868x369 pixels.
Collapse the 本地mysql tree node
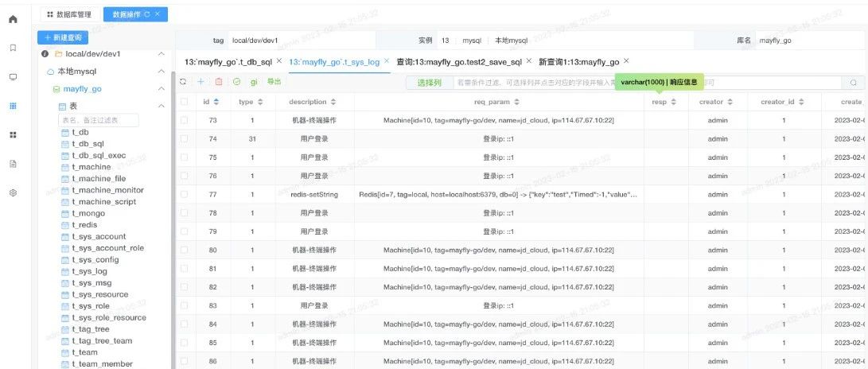pos(161,72)
